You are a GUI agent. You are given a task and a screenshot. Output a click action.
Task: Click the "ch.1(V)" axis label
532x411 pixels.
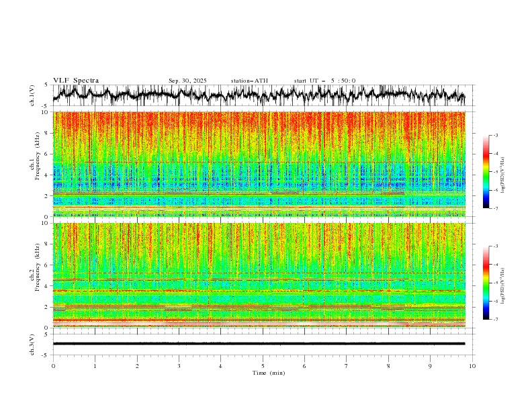(x=32, y=95)
